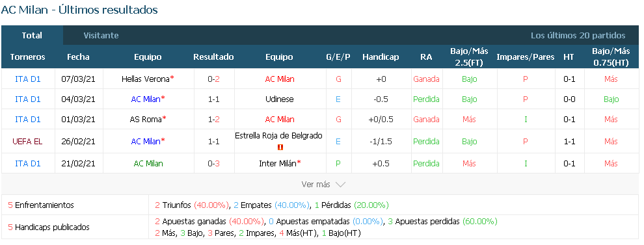Open Los últimos 20 partidos selector
This screenshot has height=245, width=644.
click(x=578, y=36)
